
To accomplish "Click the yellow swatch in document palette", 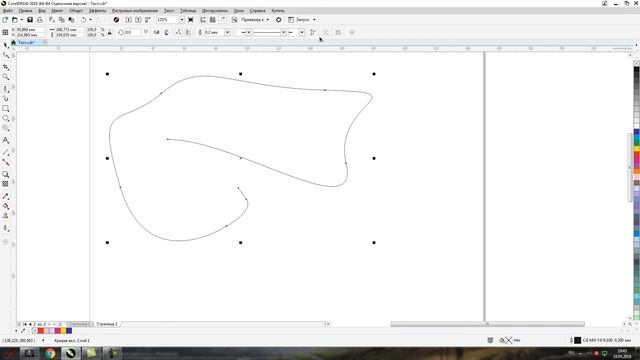I will click(x=63, y=331).
